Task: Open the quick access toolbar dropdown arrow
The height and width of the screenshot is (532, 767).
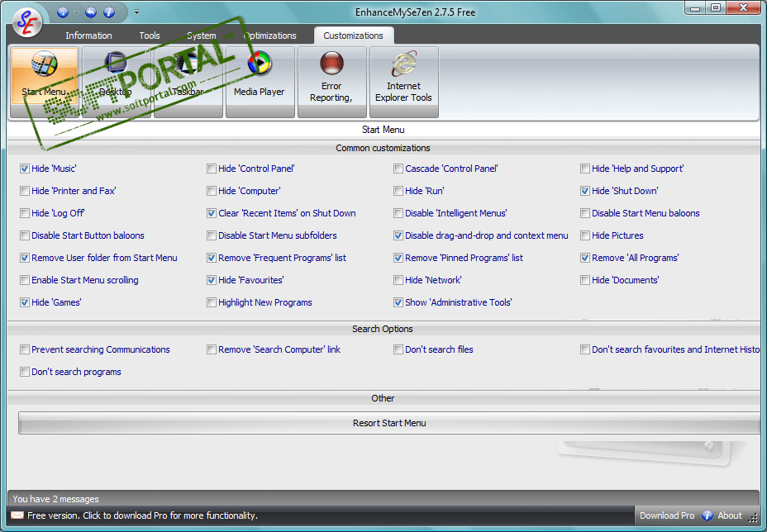Action: (136, 12)
